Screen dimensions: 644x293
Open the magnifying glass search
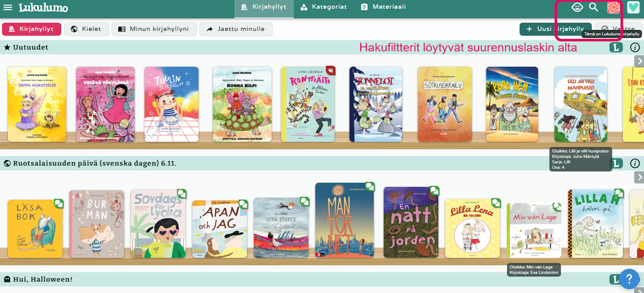click(x=594, y=8)
